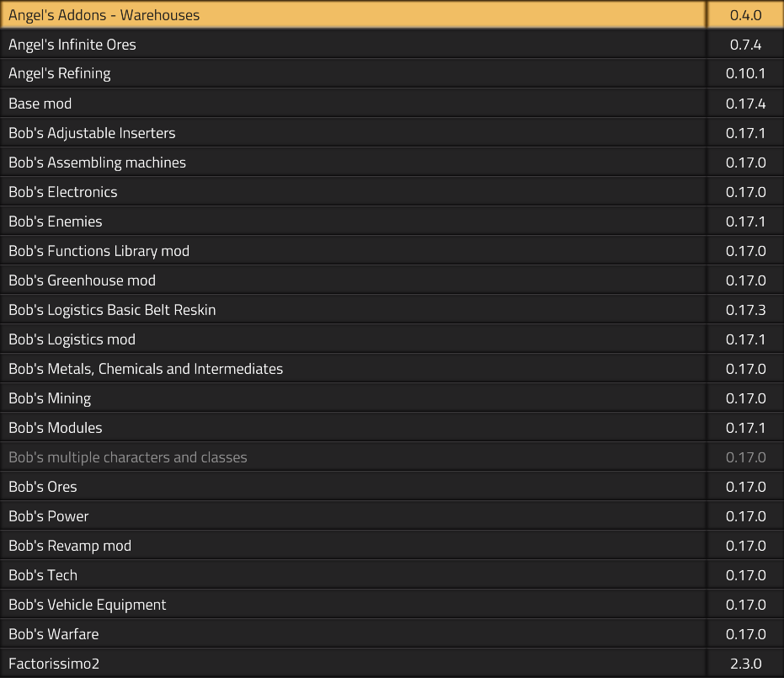This screenshot has width=784, height=678.
Task: Select Bob's Logistics Basic Belt Reskin
Action: point(112,310)
